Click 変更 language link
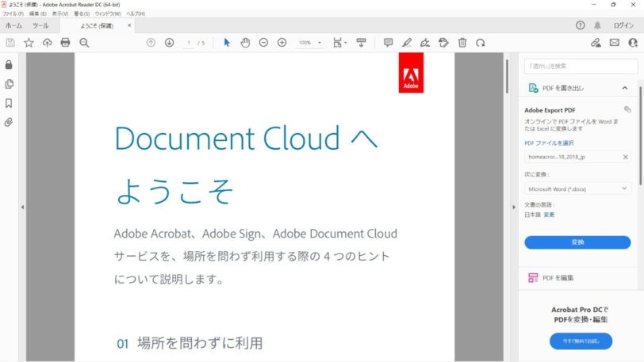This screenshot has height=362, width=644. (x=549, y=215)
